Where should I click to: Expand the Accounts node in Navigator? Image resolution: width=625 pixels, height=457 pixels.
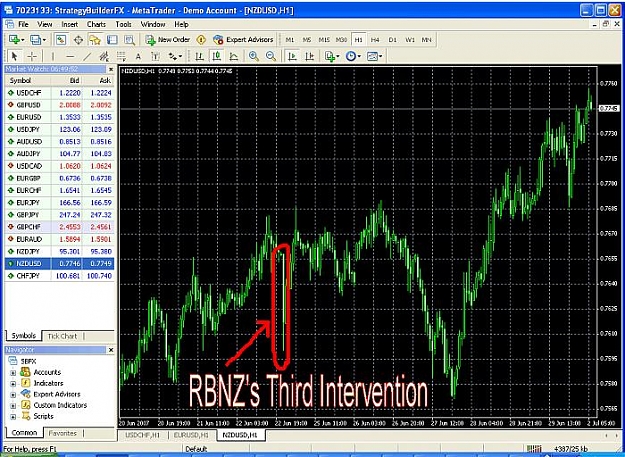(13, 373)
